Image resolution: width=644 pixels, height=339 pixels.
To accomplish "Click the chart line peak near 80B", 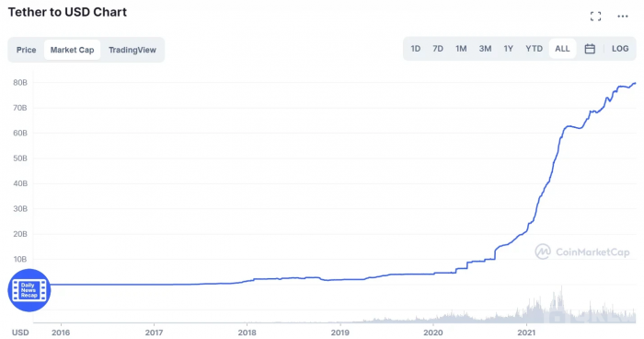I will (x=635, y=83).
